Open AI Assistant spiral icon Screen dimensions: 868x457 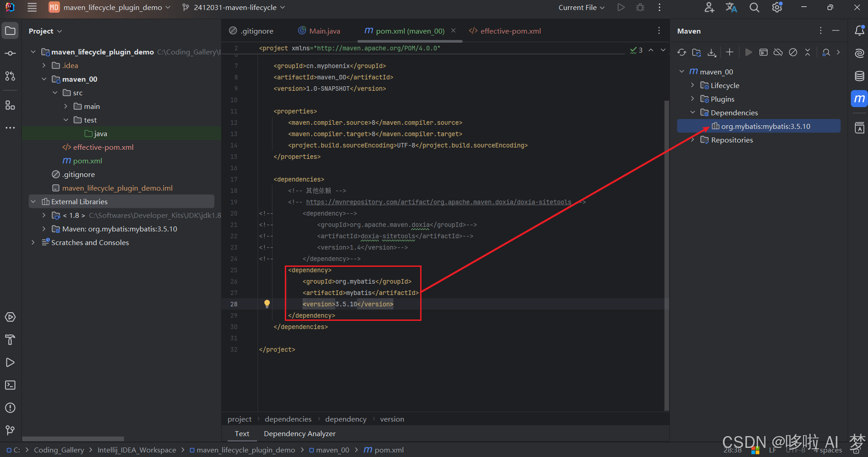(x=859, y=53)
